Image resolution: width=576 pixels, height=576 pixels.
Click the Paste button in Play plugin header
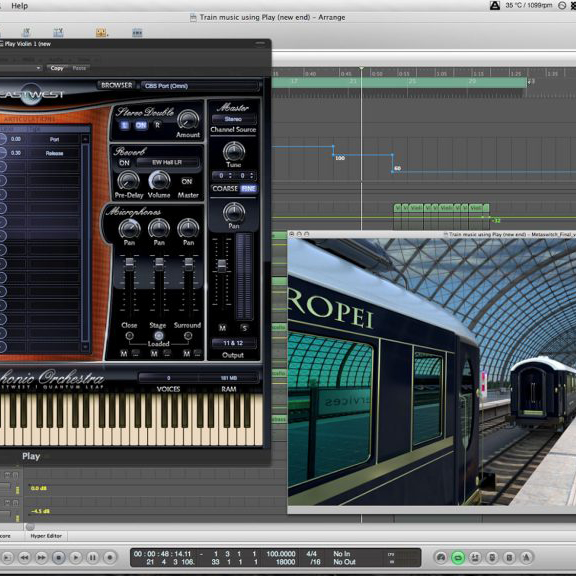[79, 68]
